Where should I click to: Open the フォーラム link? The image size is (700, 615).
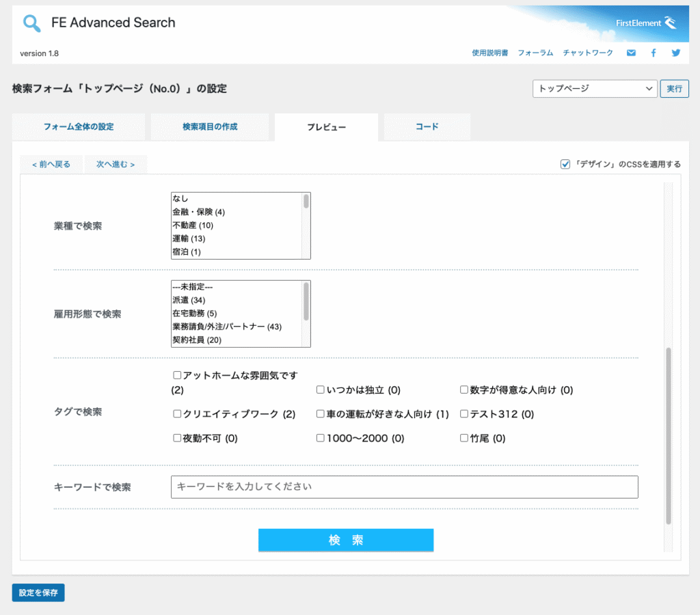[535, 53]
